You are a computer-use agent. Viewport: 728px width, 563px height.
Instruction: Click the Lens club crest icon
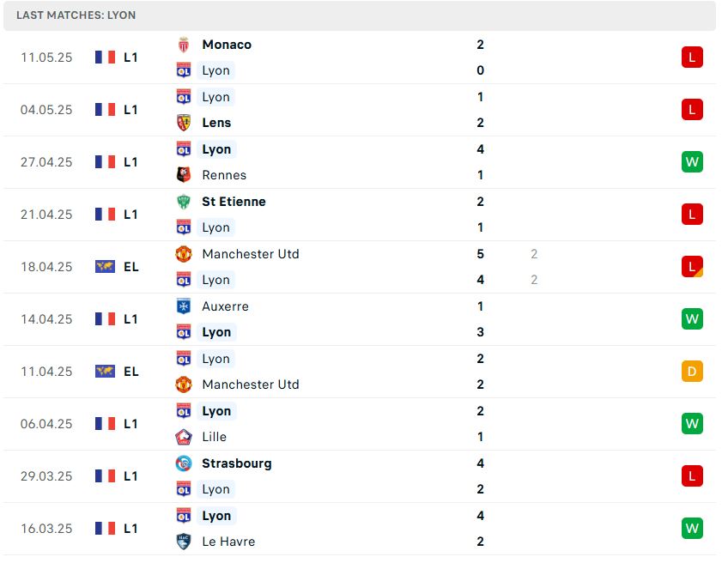pos(184,123)
